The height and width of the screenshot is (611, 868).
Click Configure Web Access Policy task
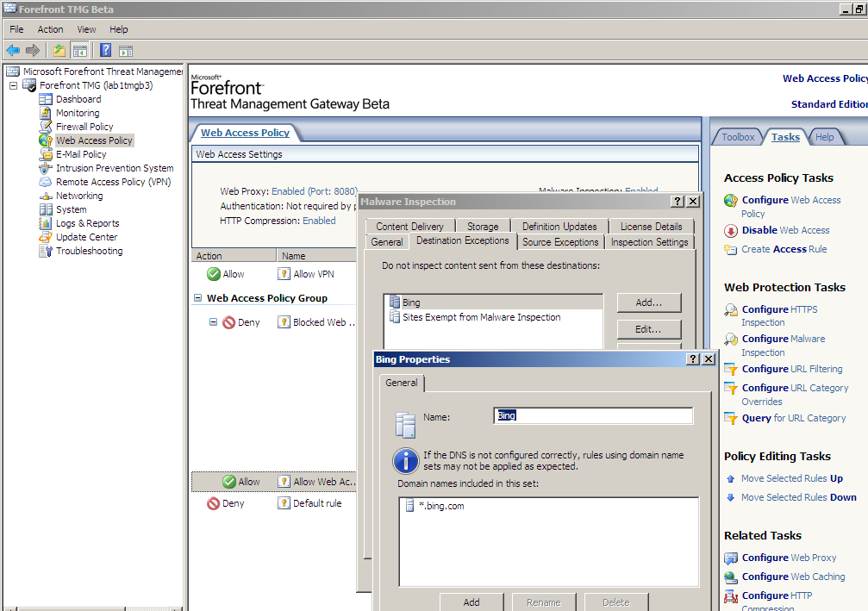791,207
